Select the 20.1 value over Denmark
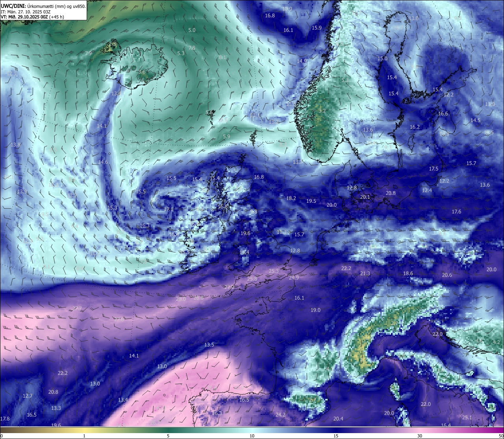Screen dimensions: 504x439 365,197
